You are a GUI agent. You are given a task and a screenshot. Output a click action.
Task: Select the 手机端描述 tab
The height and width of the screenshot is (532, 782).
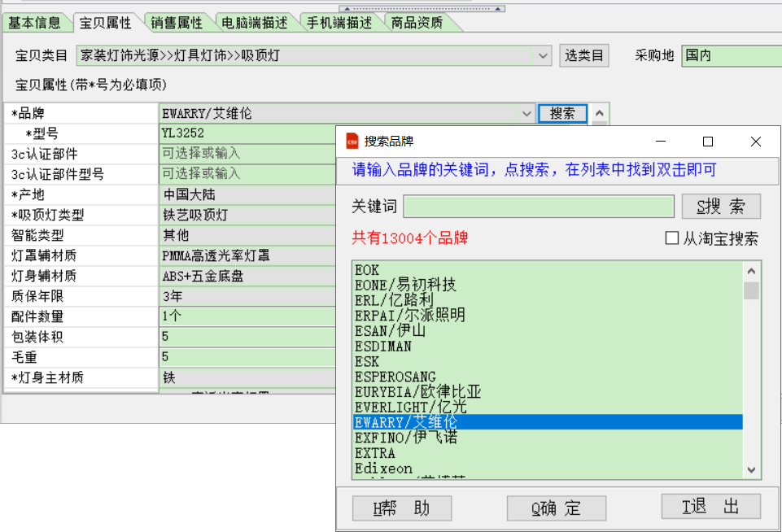click(339, 23)
